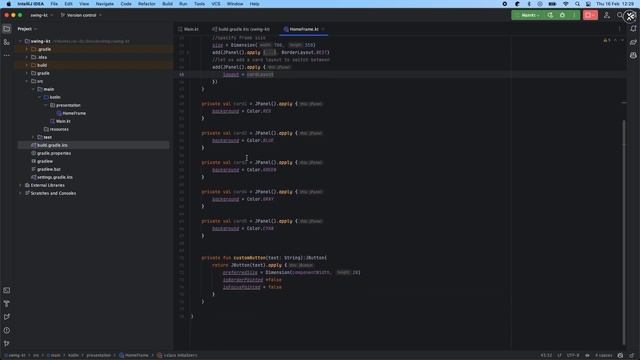Open the Problems tool window
640x360 pixels.
pyautogui.click(x=7, y=330)
